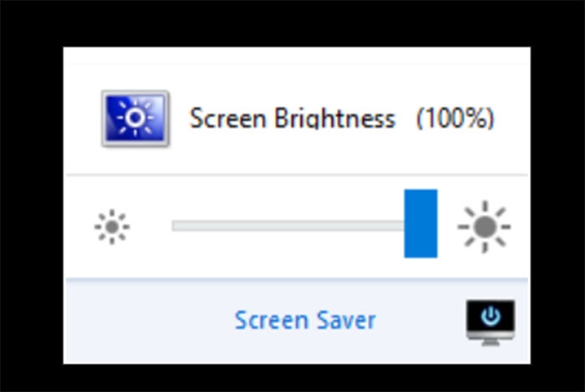Viewport: 585px width, 392px height.
Task: Click the gray brightness slider track
Action: (x=284, y=225)
